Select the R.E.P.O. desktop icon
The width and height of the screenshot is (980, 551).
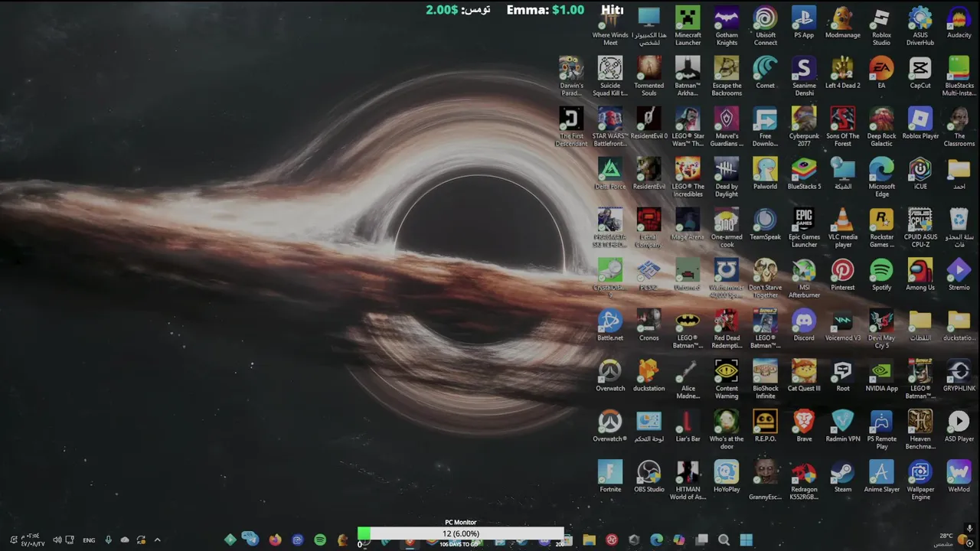point(765,426)
